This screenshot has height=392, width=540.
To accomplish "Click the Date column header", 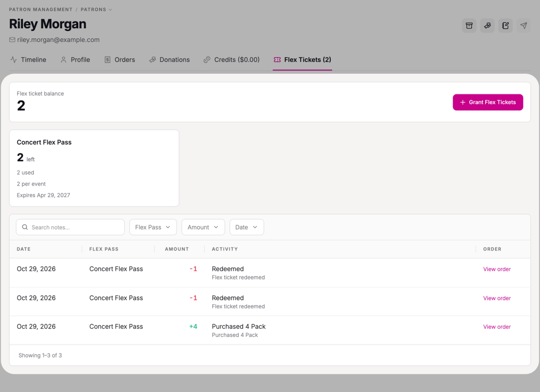I will [23, 249].
